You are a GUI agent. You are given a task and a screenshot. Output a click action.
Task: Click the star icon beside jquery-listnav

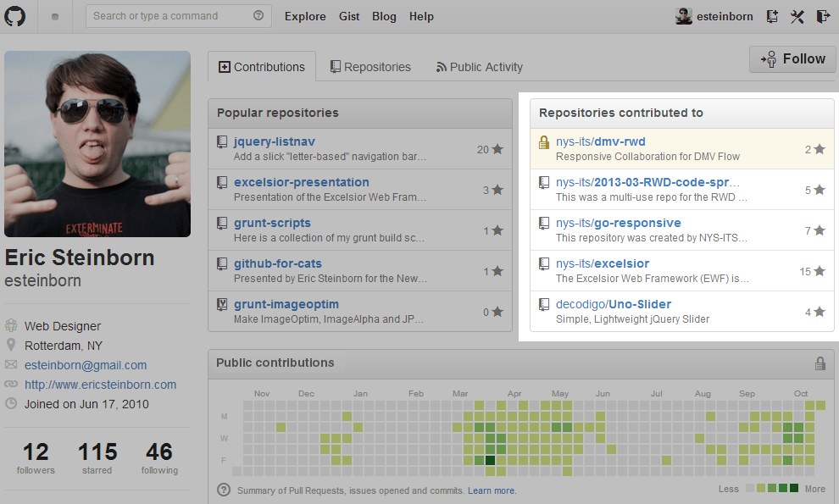[x=497, y=149]
